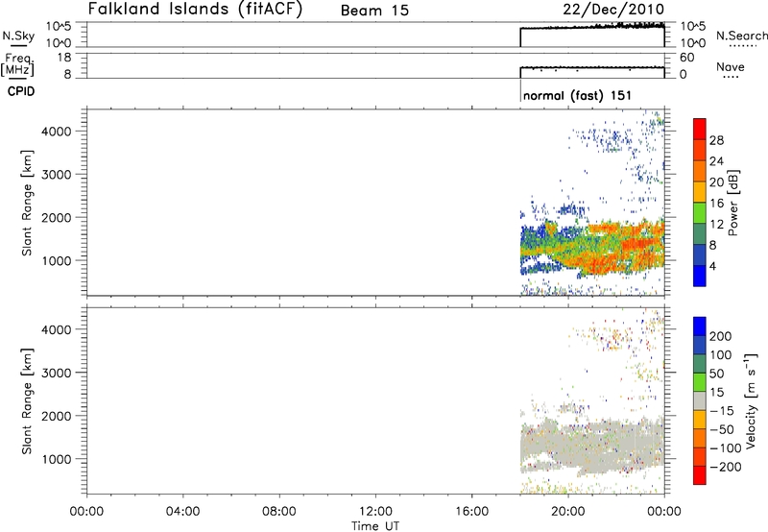Viewport: 768px width, 532px height.
Task: Click the 'Falkland Islands (fitACF)' title text
Action: click(195, 10)
